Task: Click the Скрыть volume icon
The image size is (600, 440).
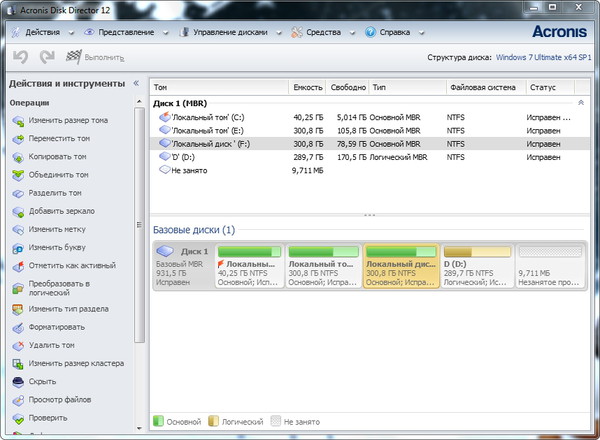Action: (18, 381)
